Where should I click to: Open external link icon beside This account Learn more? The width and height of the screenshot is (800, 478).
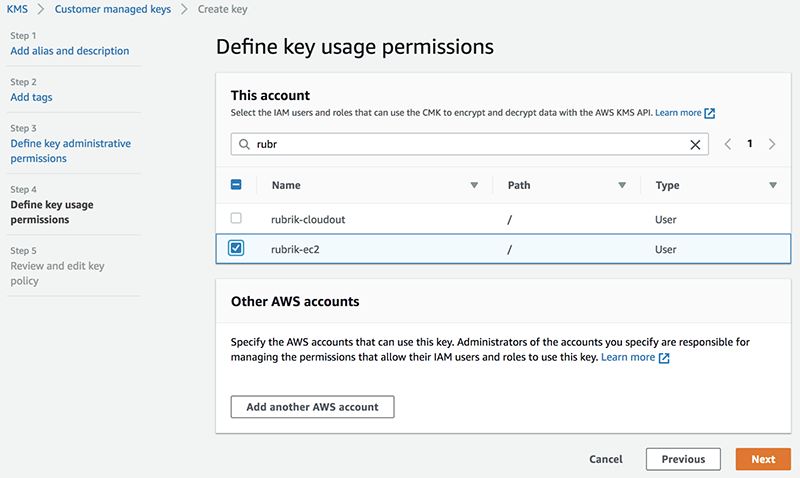[710, 113]
